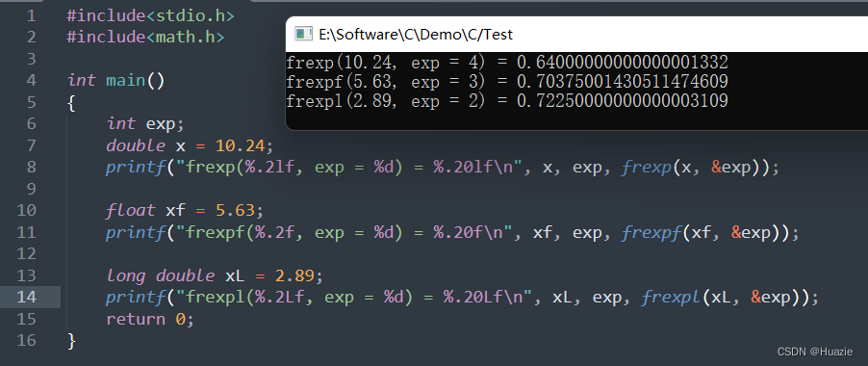Click the printf call containing "frexpf(%.2f"
This screenshot has width=868, height=366.
pos(453,232)
